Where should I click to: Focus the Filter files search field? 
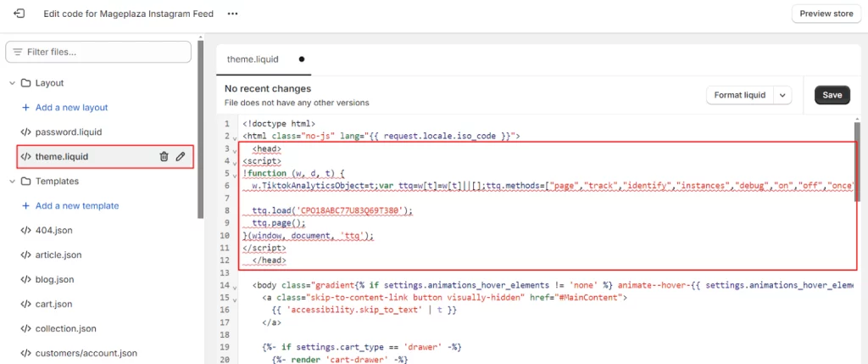pos(98,52)
